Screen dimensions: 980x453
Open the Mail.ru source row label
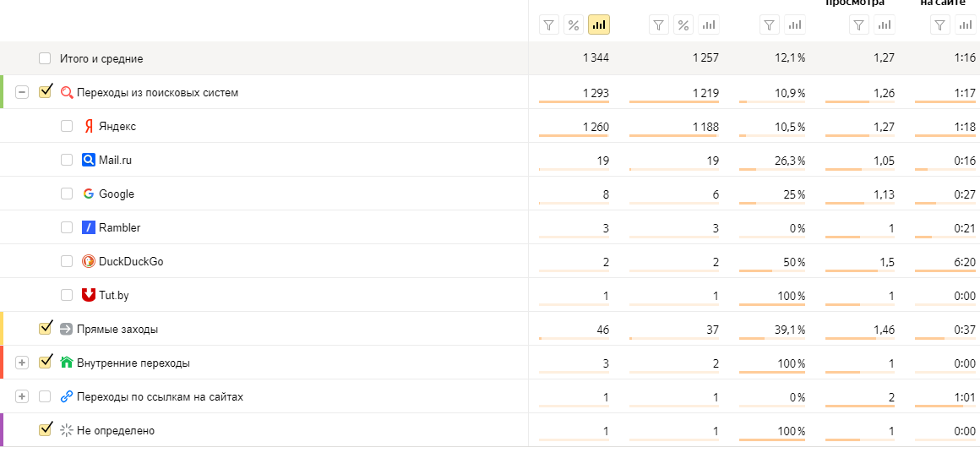click(x=115, y=160)
